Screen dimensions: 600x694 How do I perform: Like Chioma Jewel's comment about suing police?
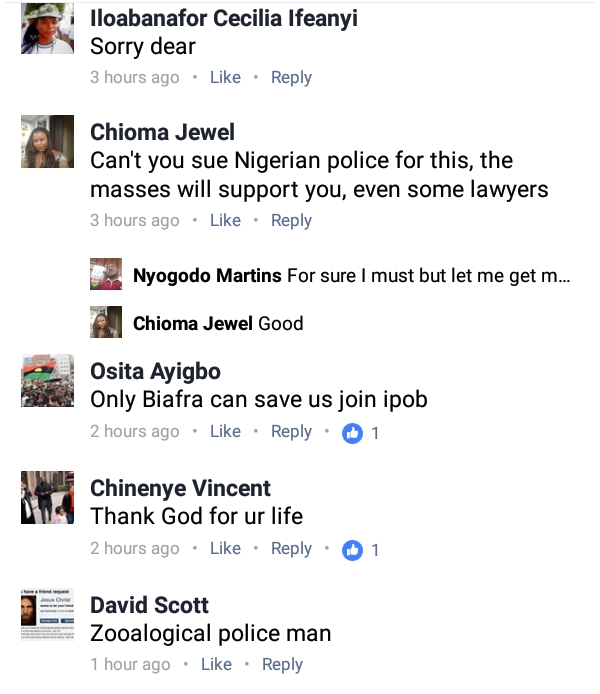pyautogui.click(x=225, y=220)
